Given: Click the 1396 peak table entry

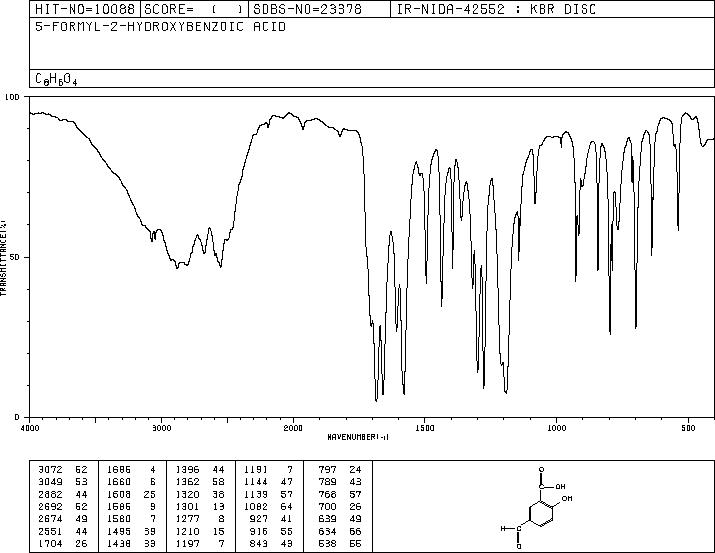Looking at the screenshot, I should point(200,469).
